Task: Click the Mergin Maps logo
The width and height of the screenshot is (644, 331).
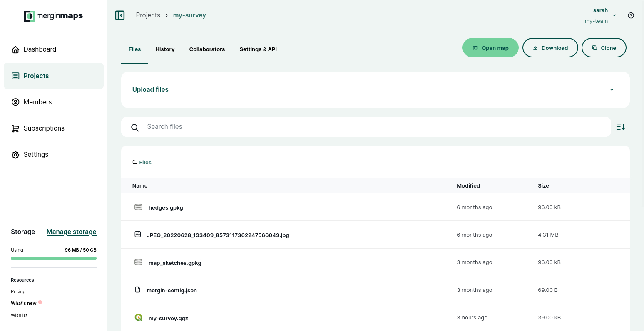Action: click(x=53, y=16)
